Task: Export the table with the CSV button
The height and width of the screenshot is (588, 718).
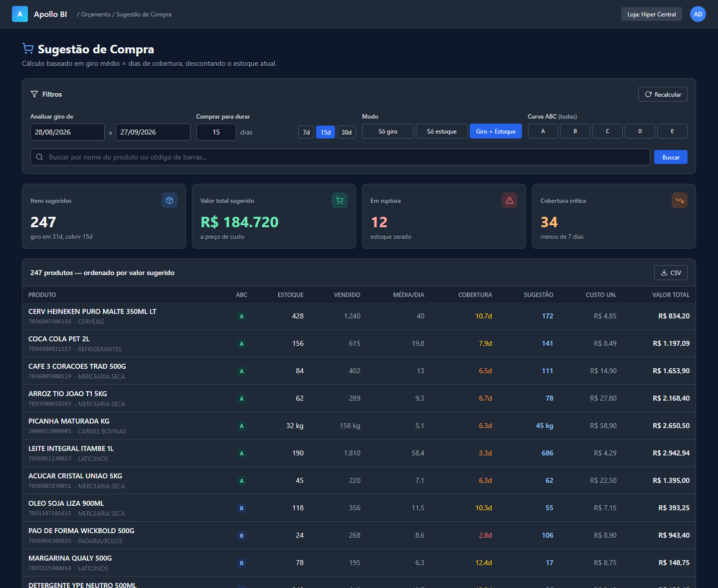Action: click(x=671, y=273)
